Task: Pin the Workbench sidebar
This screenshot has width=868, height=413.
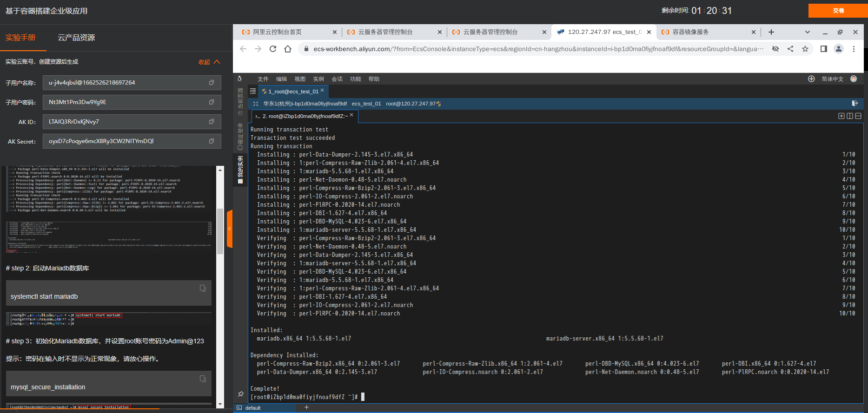Action: coord(240,394)
